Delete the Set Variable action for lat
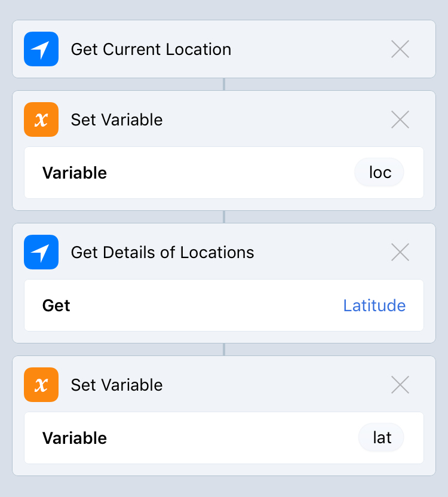 (x=400, y=385)
